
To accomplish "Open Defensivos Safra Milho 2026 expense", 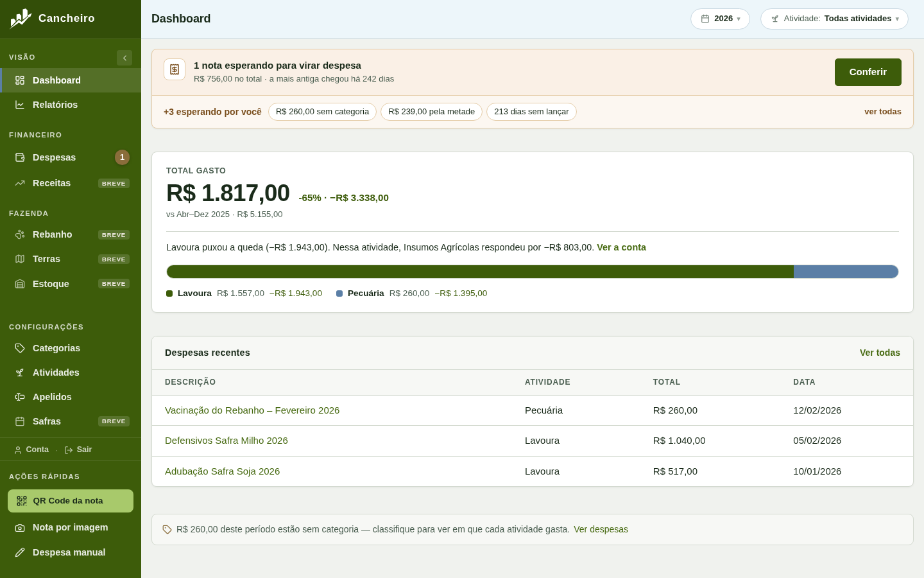I will [x=227, y=441].
